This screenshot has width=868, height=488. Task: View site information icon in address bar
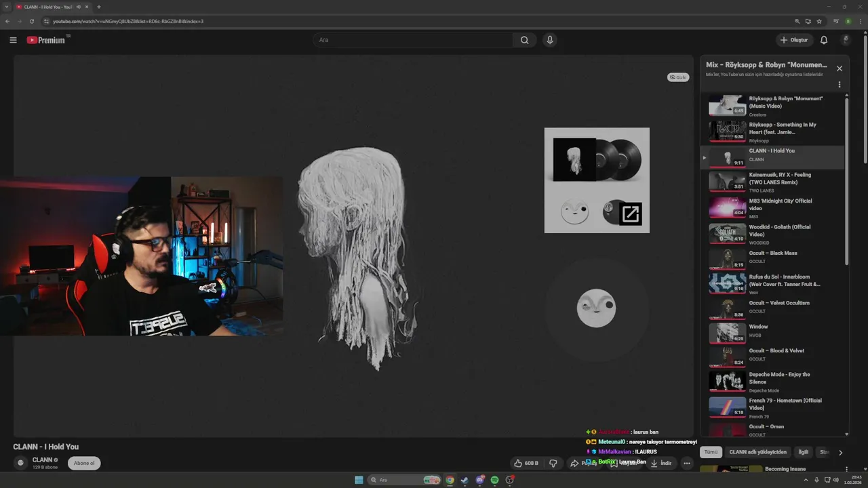pos(46,21)
